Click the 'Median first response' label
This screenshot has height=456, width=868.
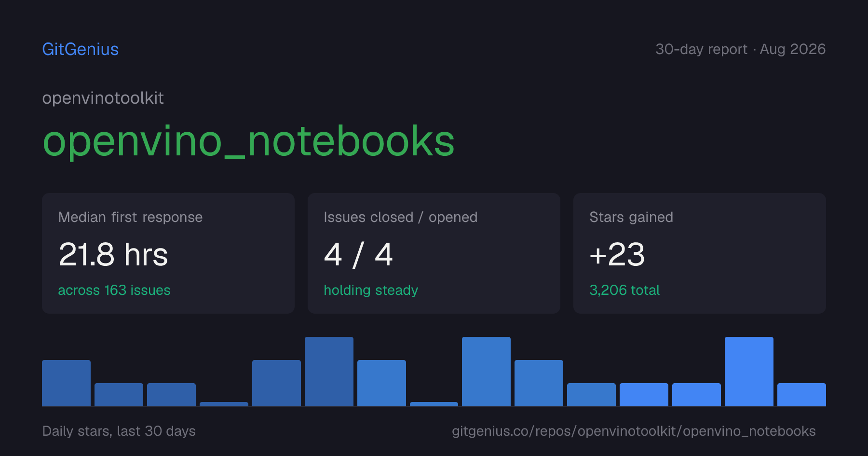point(130,217)
